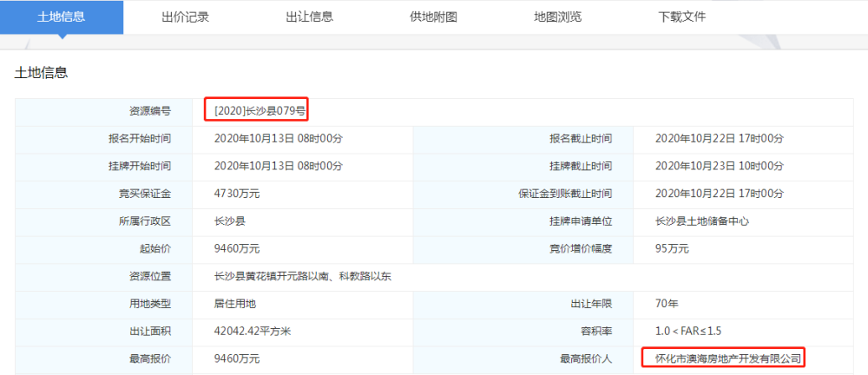Open the 地图浏览 tab
Image resolution: width=868 pixels, height=375 pixels.
pos(557,16)
